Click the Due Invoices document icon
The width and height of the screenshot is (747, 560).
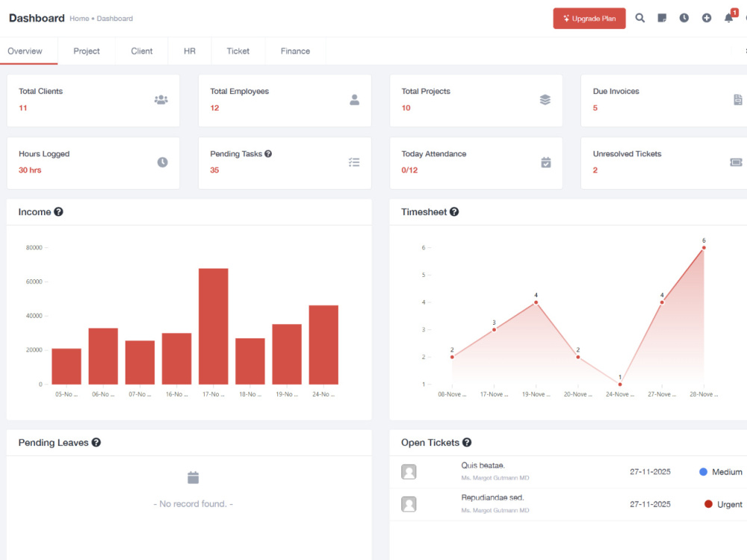(737, 99)
